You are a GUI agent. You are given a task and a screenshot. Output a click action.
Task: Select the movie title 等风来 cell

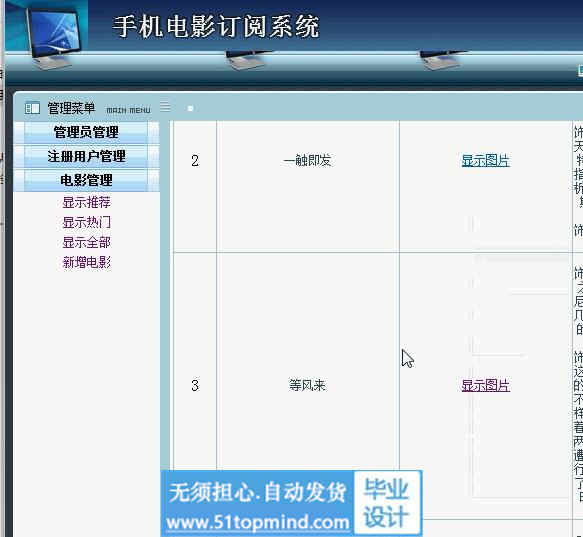pyautogui.click(x=307, y=385)
